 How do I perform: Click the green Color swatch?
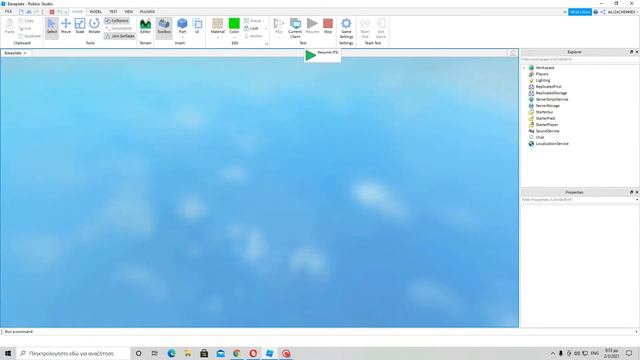pyautogui.click(x=234, y=24)
